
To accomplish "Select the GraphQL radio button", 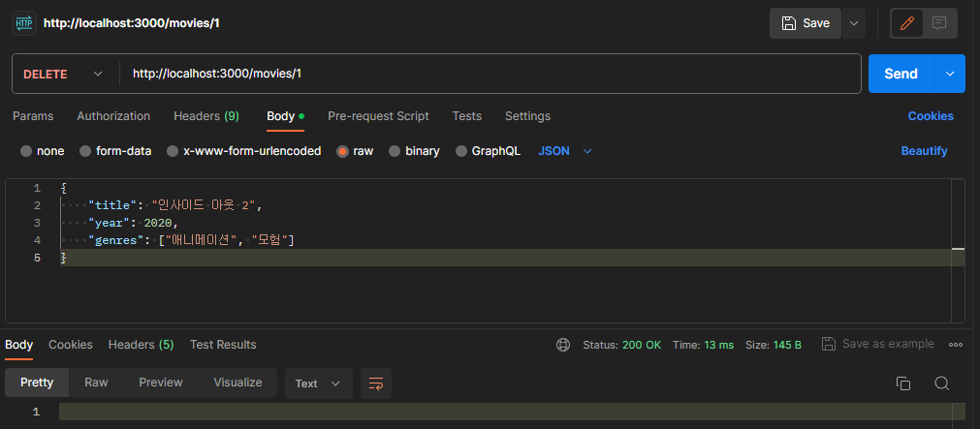I will pyautogui.click(x=461, y=151).
